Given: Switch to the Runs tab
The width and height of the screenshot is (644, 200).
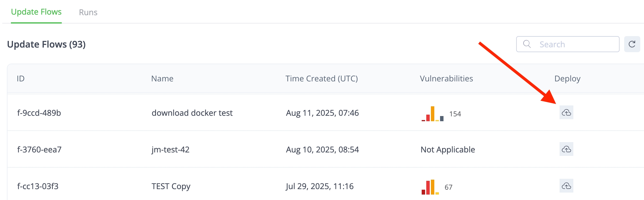Looking at the screenshot, I should click(x=88, y=12).
